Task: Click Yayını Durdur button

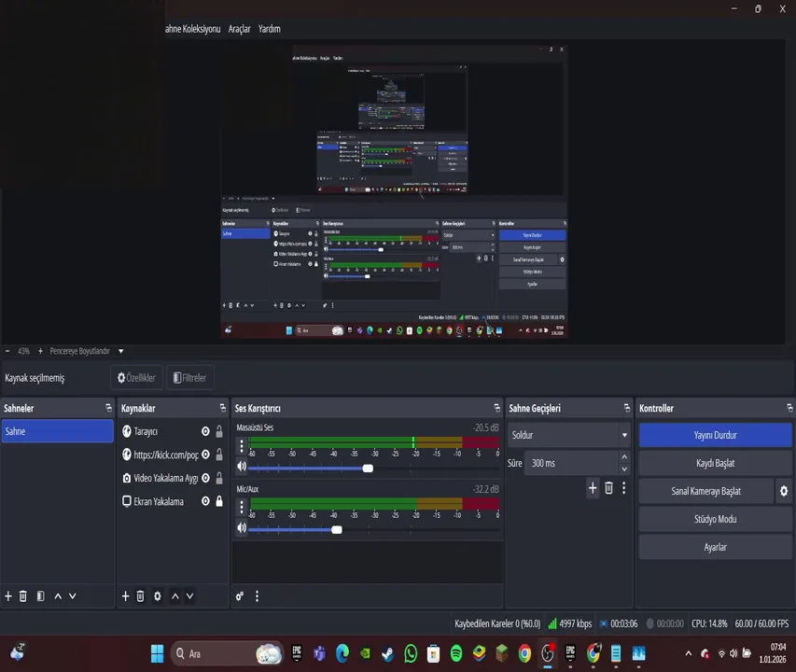Action: tap(716, 435)
